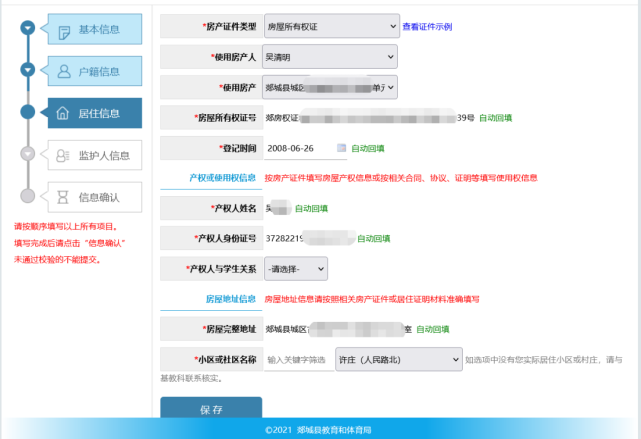
Task: Click the timeline circle beside 户籍信息
Action: (28, 70)
